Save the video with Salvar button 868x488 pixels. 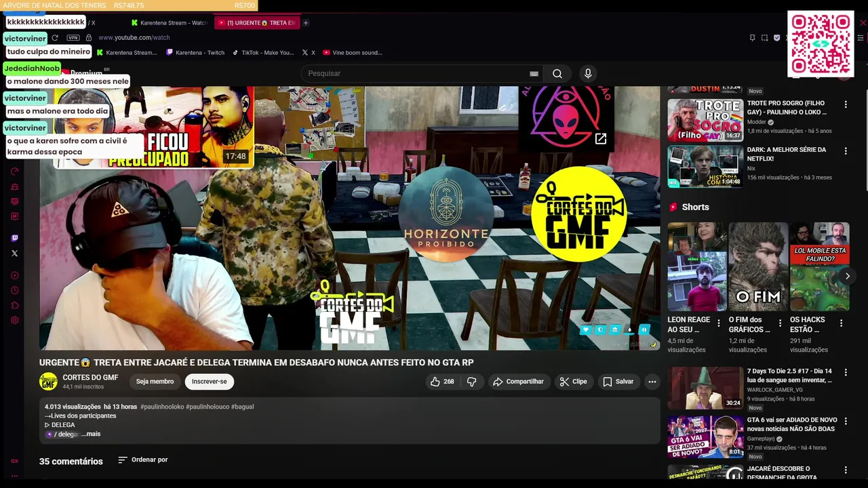(618, 382)
